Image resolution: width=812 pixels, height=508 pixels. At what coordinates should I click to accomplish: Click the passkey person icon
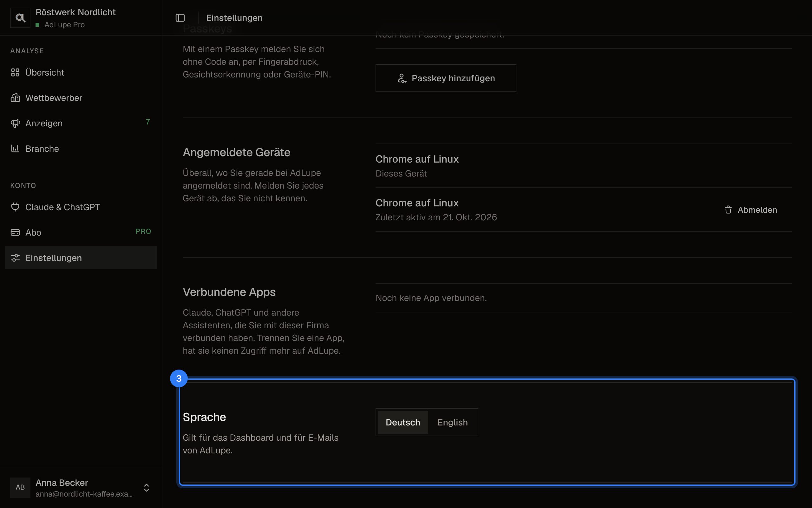402,78
